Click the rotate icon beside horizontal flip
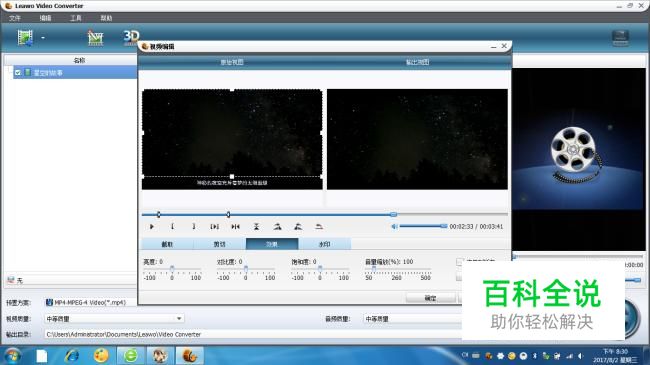This screenshot has width=650, height=365. (x=298, y=226)
